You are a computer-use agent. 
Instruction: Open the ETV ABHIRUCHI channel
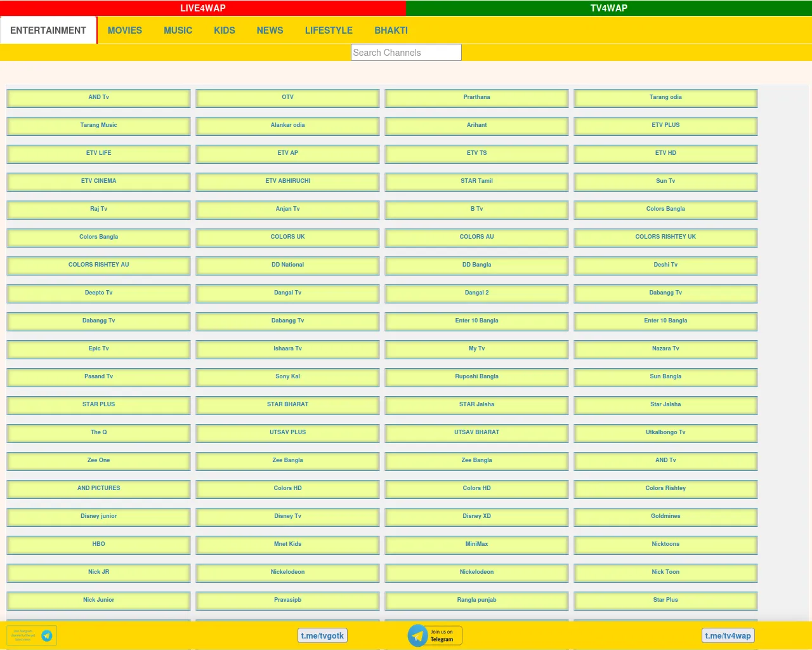288,182
